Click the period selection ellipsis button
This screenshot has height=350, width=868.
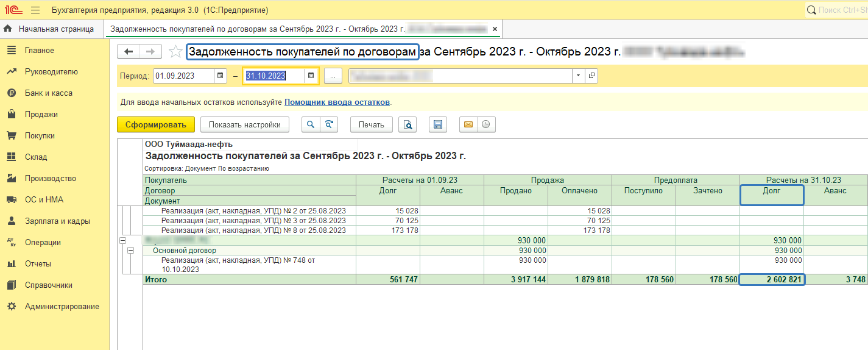click(x=333, y=76)
